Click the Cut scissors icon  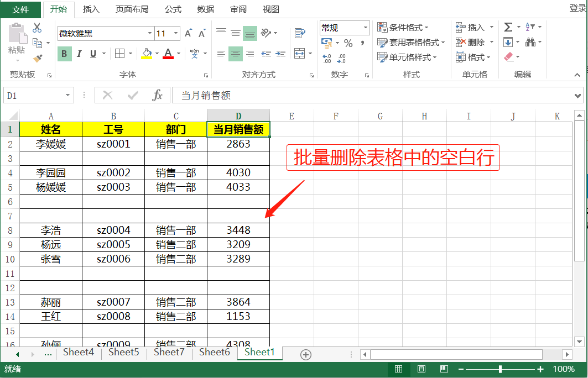pos(37,28)
